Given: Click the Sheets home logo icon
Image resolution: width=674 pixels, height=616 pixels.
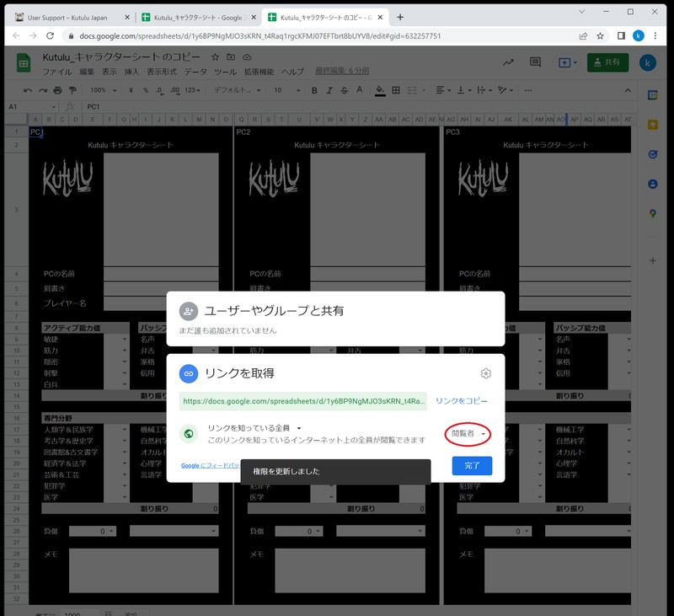Looking at the screenshot, I should click(x=24, y=63).
